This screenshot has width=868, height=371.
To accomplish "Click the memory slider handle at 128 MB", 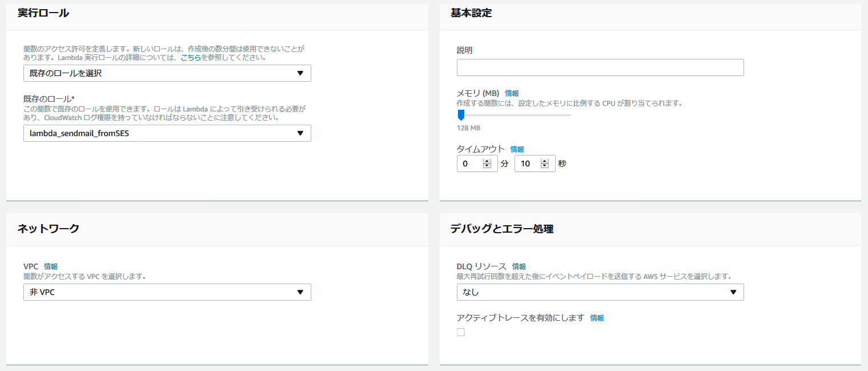I will tap(461, 115).
